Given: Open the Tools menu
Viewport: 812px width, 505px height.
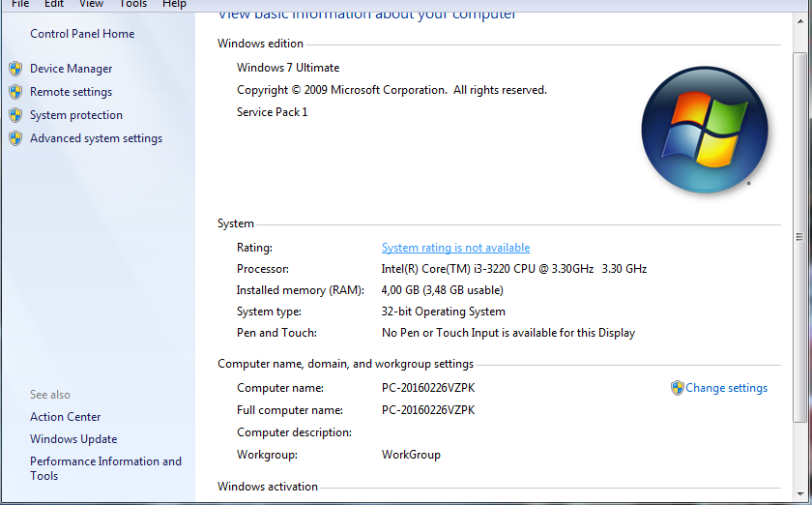Looking at the screenshot, I should [133, 4].
